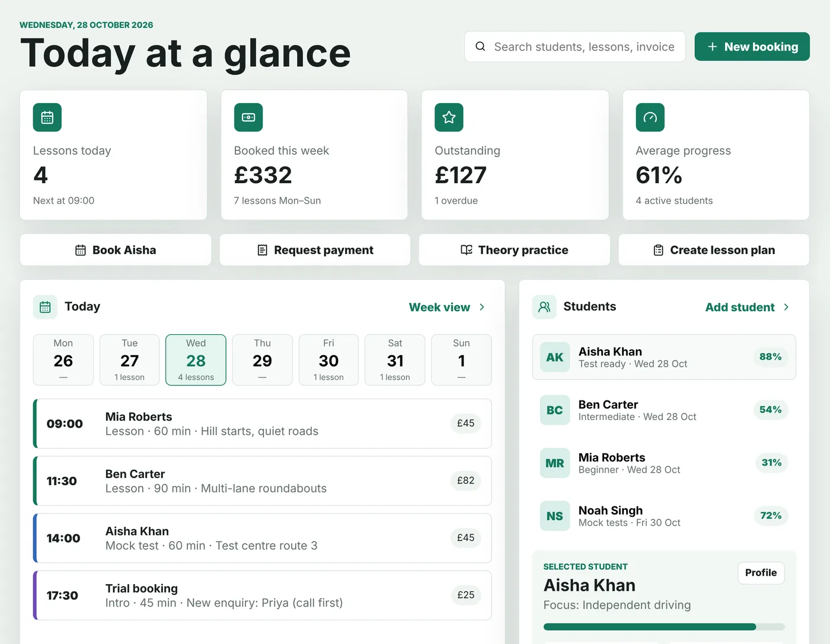Screen dimensions: 830x644
Task: Click the calendar icon beside Today heading
Action: click(45, 307)
